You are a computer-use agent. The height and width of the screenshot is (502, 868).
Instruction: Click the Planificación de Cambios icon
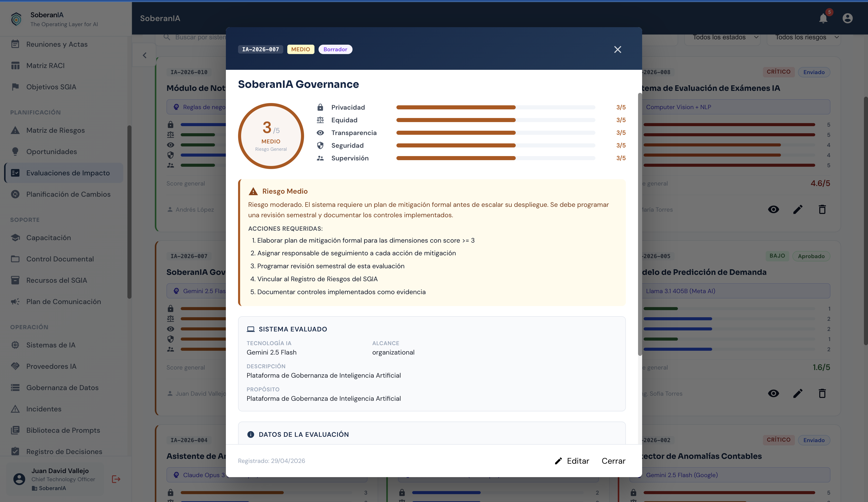(15, 194)
